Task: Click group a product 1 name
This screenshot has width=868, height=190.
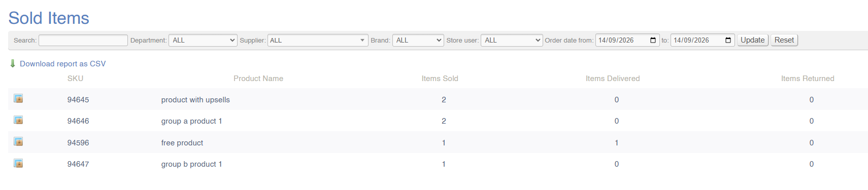Action: [191, 121]
